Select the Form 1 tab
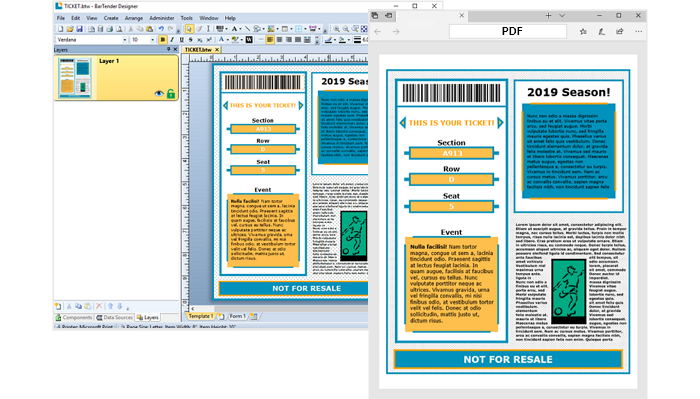 coord(237,316)
